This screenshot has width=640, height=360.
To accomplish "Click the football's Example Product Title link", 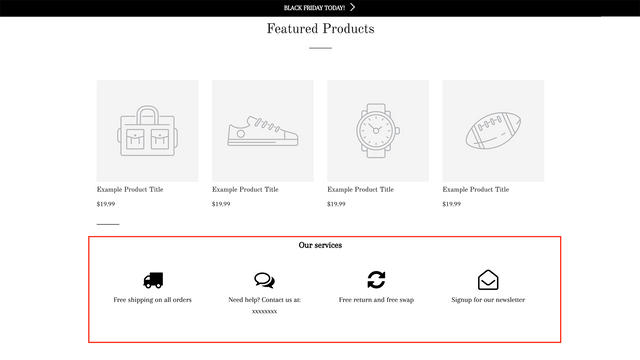I will (476, 189).
